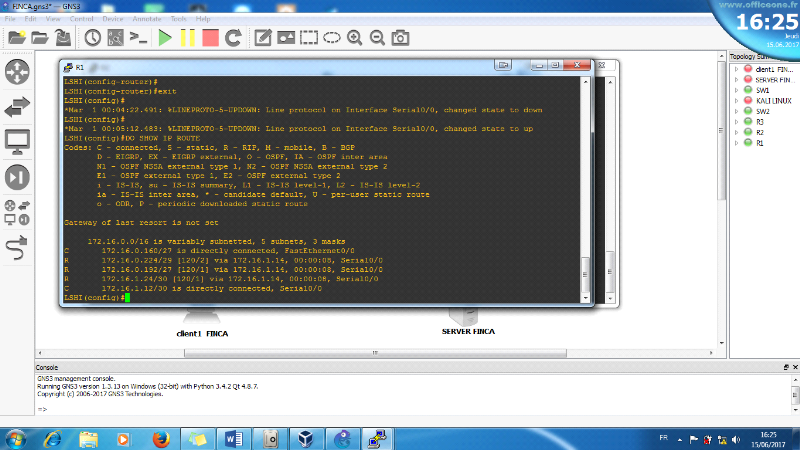Launch Internet Explorer from taskbar

52,439
